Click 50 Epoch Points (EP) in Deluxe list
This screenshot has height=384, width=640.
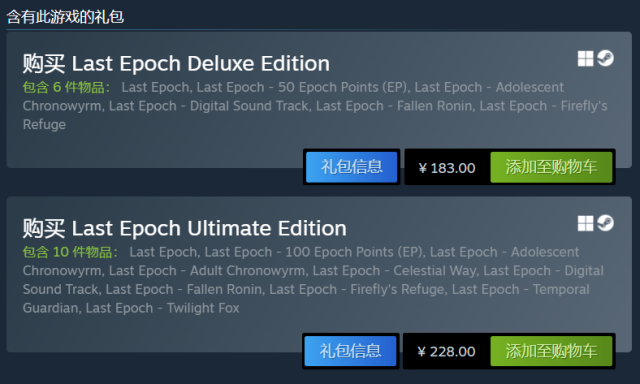pyautogui.click(x=343, y=87)
